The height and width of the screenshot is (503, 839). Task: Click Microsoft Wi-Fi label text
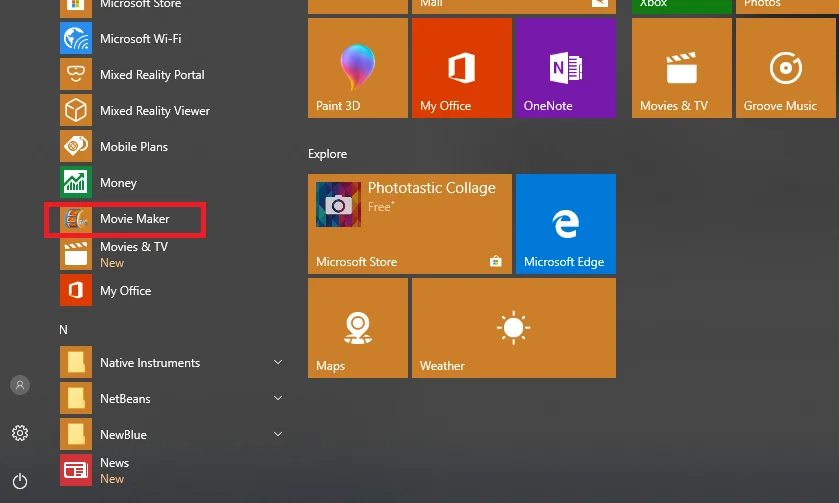pyautogui.click(x=140, y=39)
